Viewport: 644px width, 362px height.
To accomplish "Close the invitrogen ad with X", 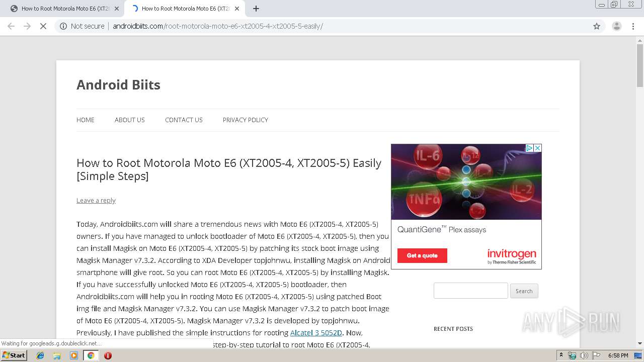I will click(537, 148).
